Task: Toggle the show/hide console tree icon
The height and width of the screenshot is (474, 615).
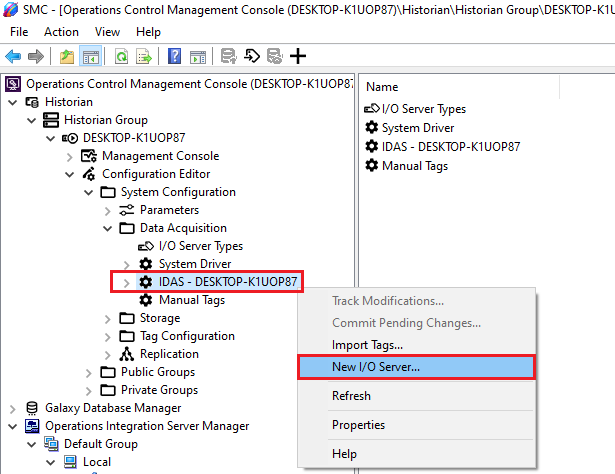Action: pyautogui.click(x=91, y=56)
